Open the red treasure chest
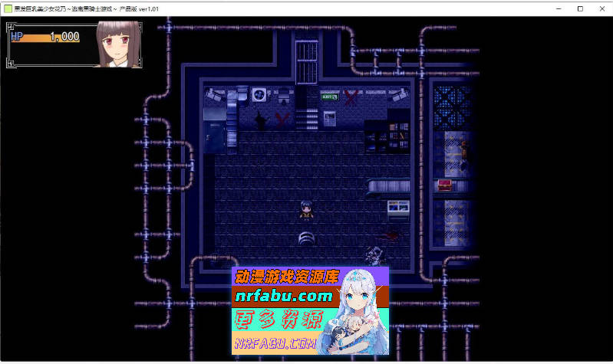Image resolution: width=613 pixels, height=364 pixels. (x=443, y=184)
